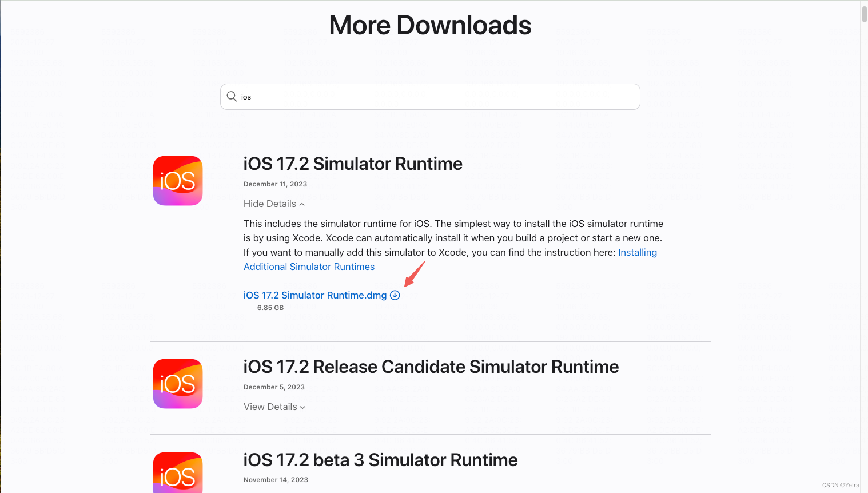
Task: Click the December 11, 2023 date label
Action: pos(275,184)
